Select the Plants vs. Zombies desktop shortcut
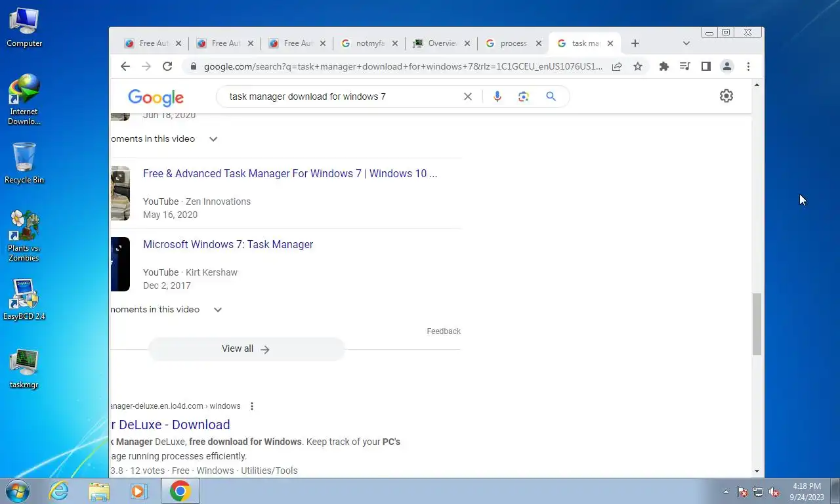Viewport: 840px width, 504px height. [24, 236]
